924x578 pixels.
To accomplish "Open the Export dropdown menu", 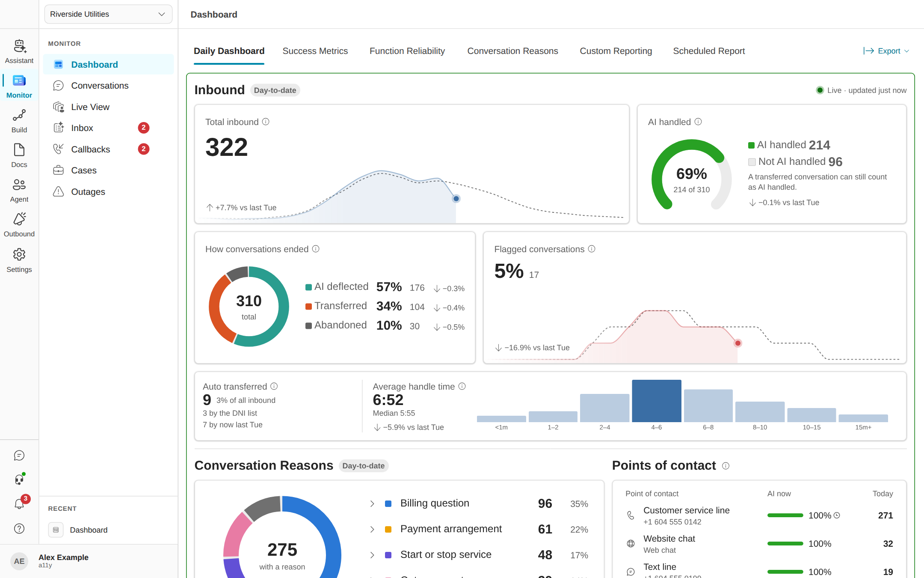I will 886,51.
